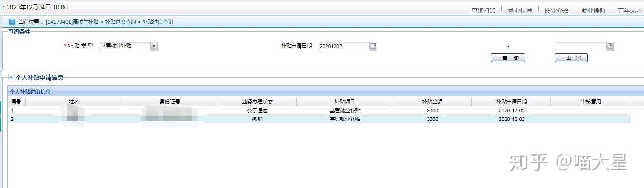The height and width of the screenshot is (188, 644).
Task: Click [14170401]高校生补贴 in the breadcrumb
Action: pyautogui.click(x=72, y=22)
